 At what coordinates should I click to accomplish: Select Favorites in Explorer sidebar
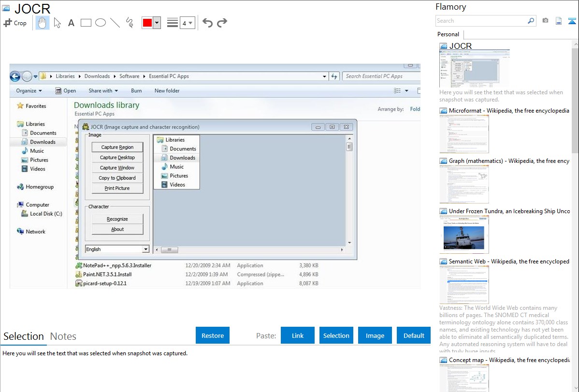click(x=32, y=106)
